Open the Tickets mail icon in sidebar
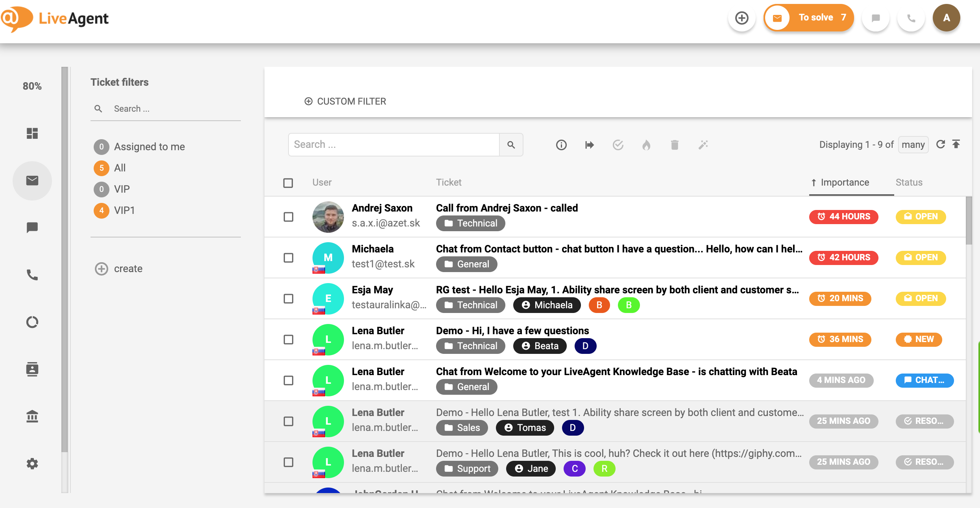The height and width of the screenshot is (508, 980). point(32,180)
